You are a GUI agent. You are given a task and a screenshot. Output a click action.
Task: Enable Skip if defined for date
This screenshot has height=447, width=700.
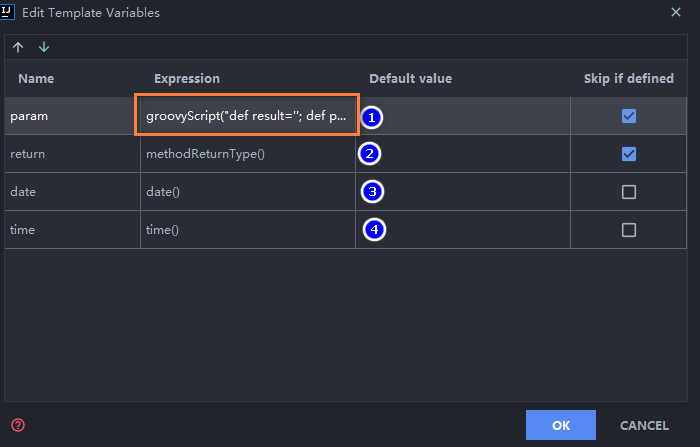[x=628, y=192]
